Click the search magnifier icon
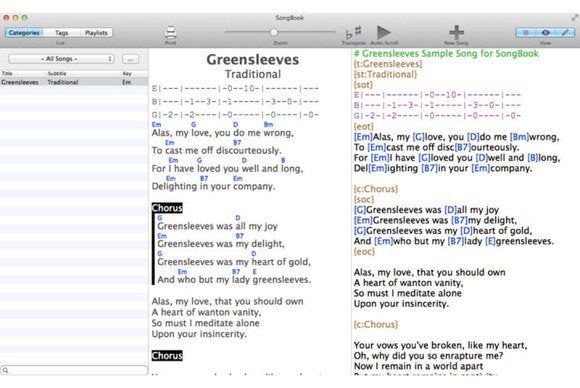Image resolution: width=580 pixels, height=388 pixels. tap(5, 370)
